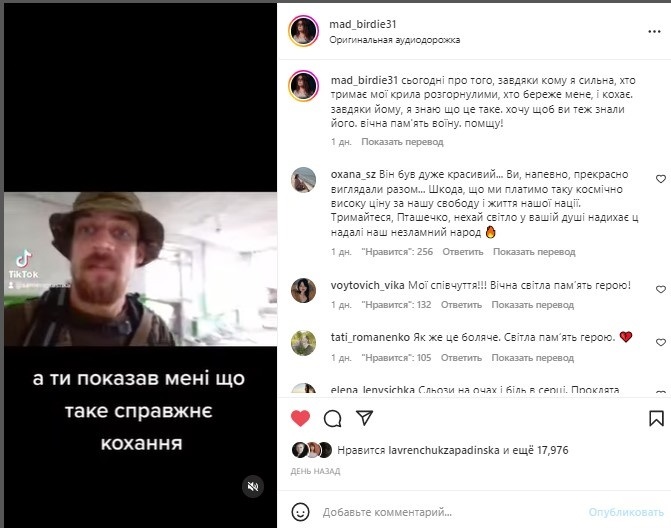
Task: Open the three-dots more options menu
Action: [x=654, y=31]
